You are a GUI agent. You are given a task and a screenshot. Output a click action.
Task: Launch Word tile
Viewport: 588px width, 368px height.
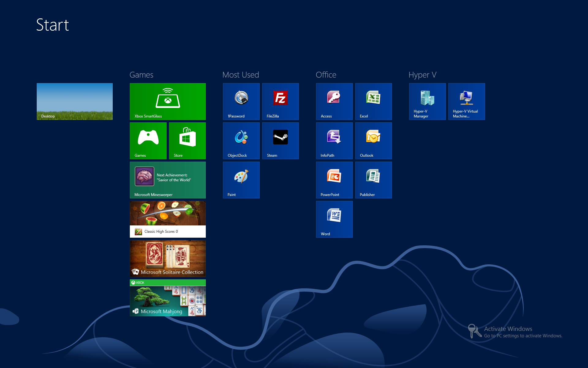coord(334,219)
